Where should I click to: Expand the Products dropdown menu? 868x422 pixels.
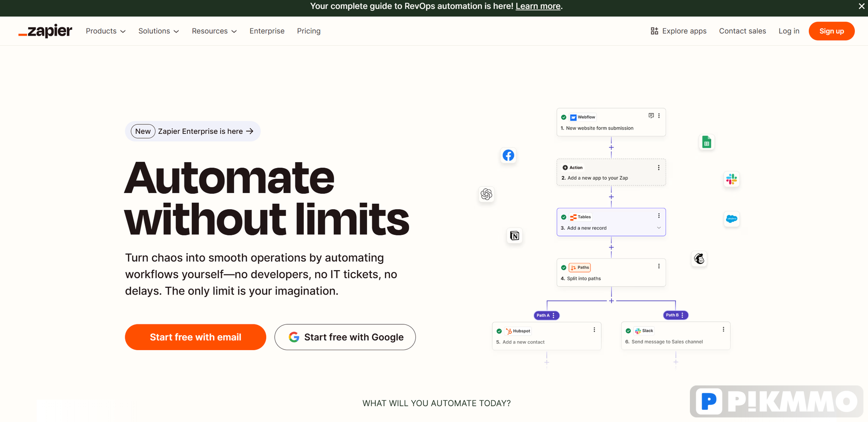(x=106, y=31)
